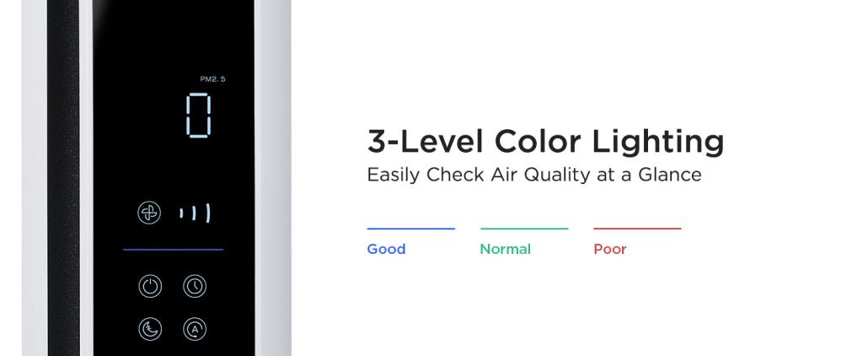Screen dimensions: 868x356
Task: Click the 'Normal' label
Action: tap(505, 250)
